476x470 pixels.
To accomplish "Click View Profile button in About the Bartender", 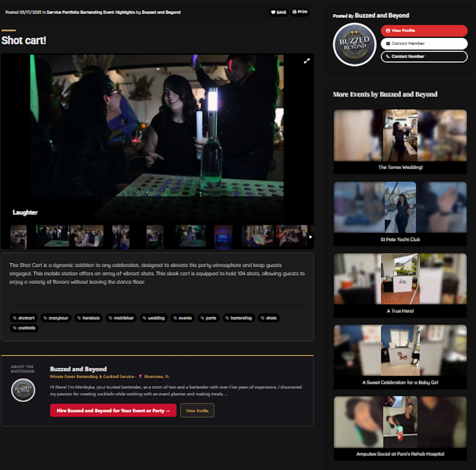I will (x=197, y=410).
